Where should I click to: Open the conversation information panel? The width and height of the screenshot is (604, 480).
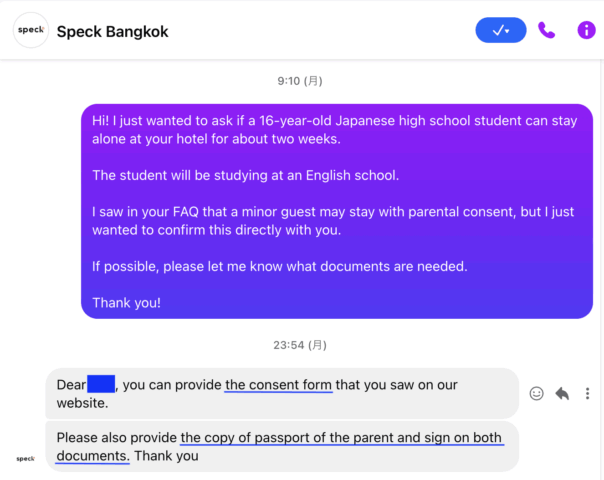(586, 30)
